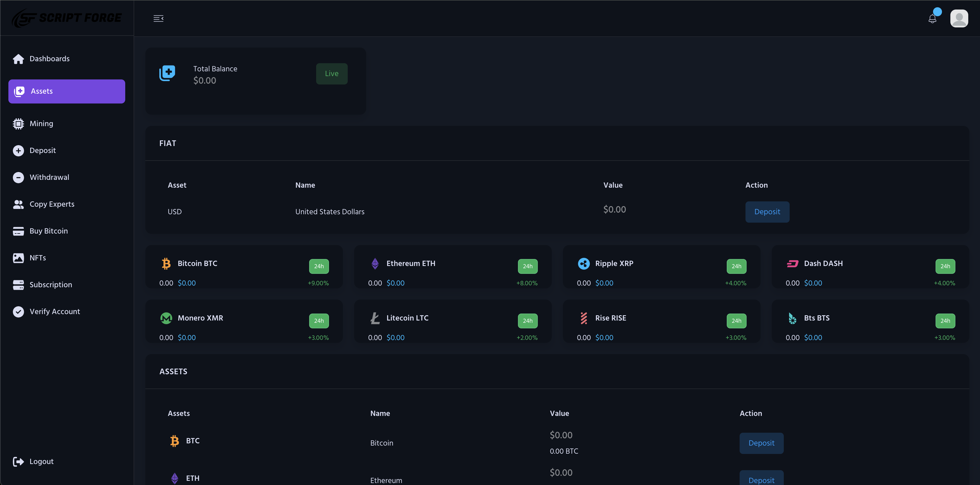Viewport: 980px width, 485px height.
Task: Click the Bts BTS card icon
Action: click(x=792, y=318)
